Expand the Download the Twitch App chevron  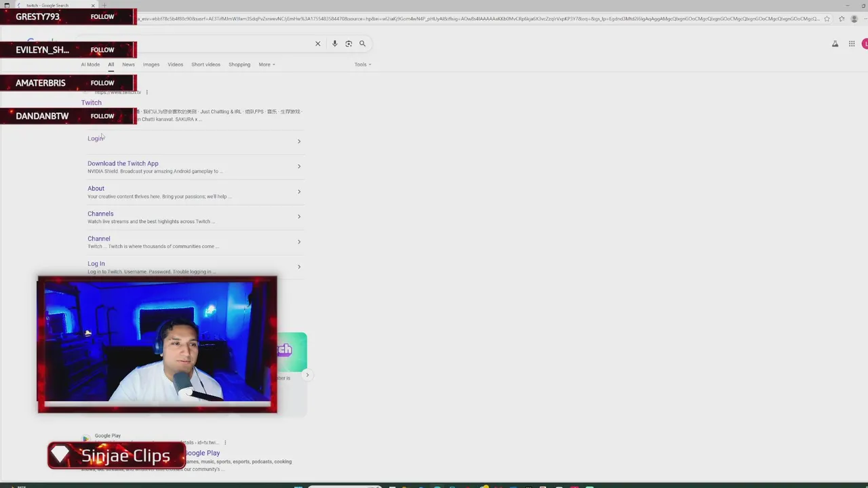coord(299,166)
